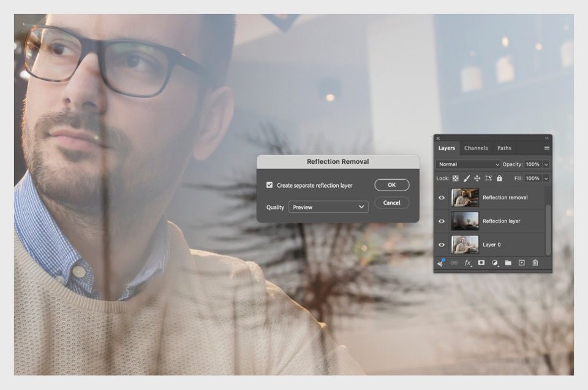Open the layer effects fx menu
Screen dimensions: 588x390
point(467,263)
